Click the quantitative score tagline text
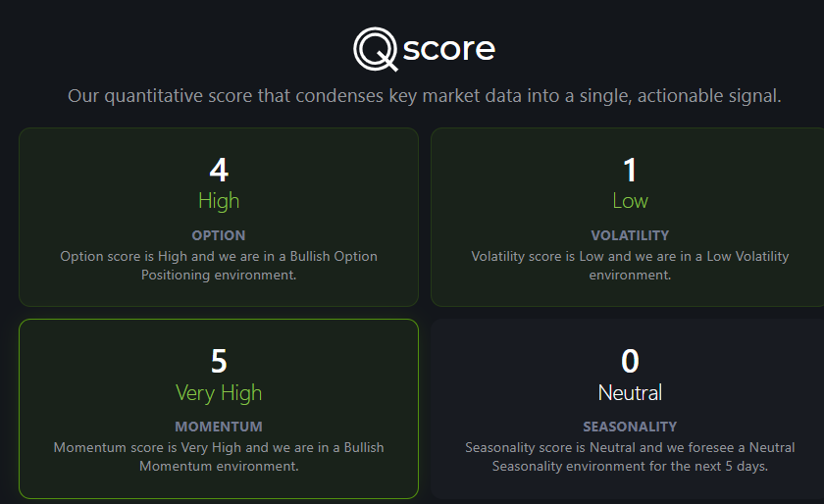Viewport: 824px width, 504px height. tap(425, 96)
